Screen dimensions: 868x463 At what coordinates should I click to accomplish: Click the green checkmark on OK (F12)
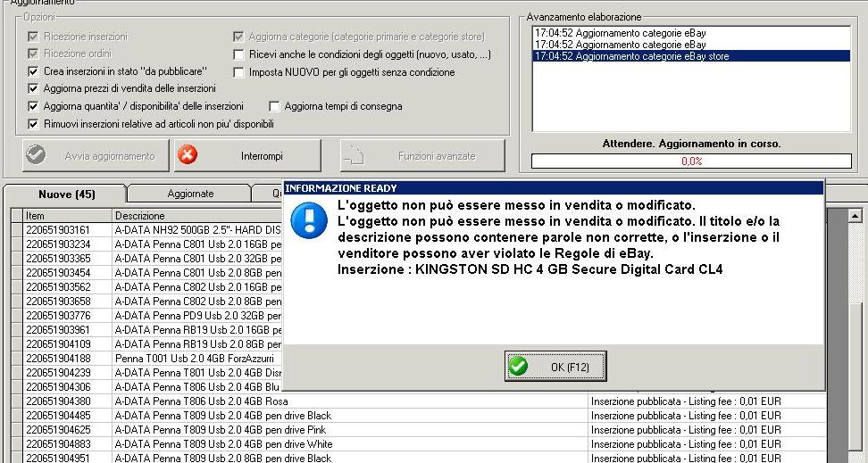518,366
